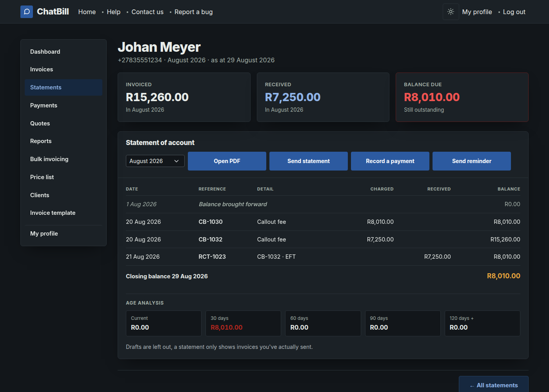Navigate to Quotes in the sidebar
The image size is (549, 392).
coord(64,123)
